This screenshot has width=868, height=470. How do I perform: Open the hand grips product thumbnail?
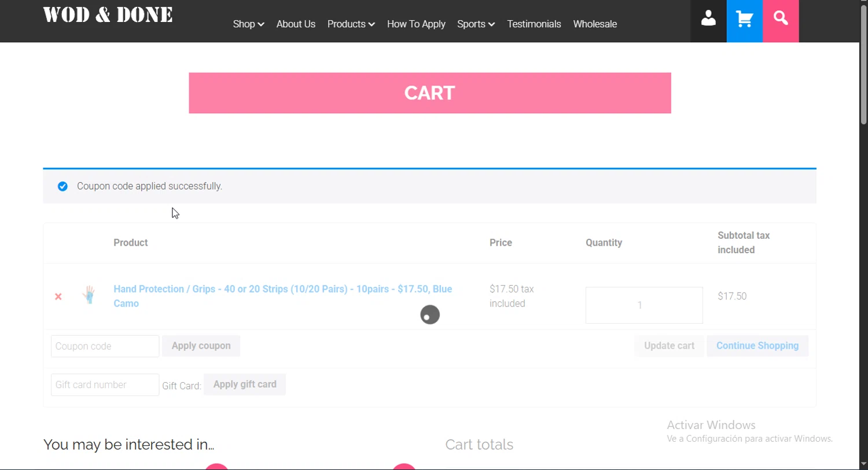[89, 295]
